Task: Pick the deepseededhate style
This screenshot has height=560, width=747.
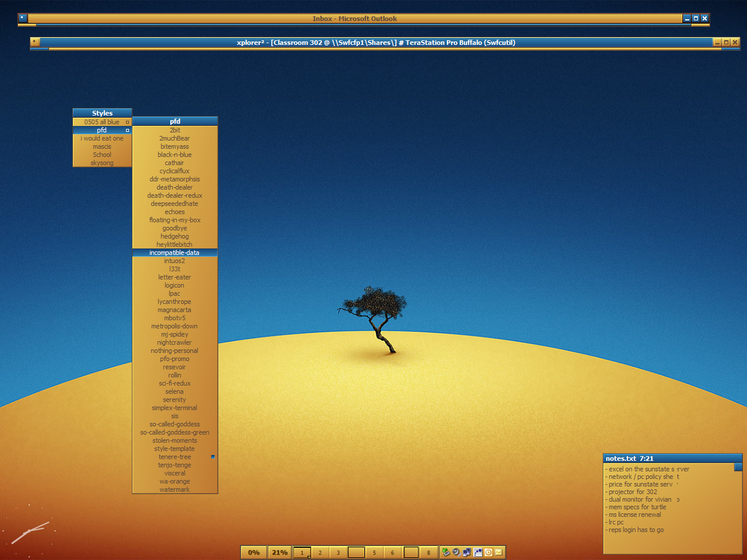Action: pos(175,204)
